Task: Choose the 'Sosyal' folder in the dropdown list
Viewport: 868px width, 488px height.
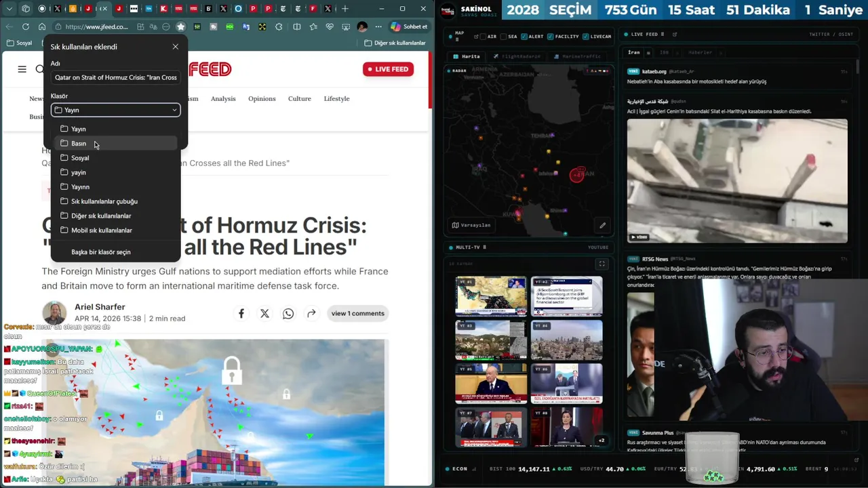Action: click(x=115, y=158)
